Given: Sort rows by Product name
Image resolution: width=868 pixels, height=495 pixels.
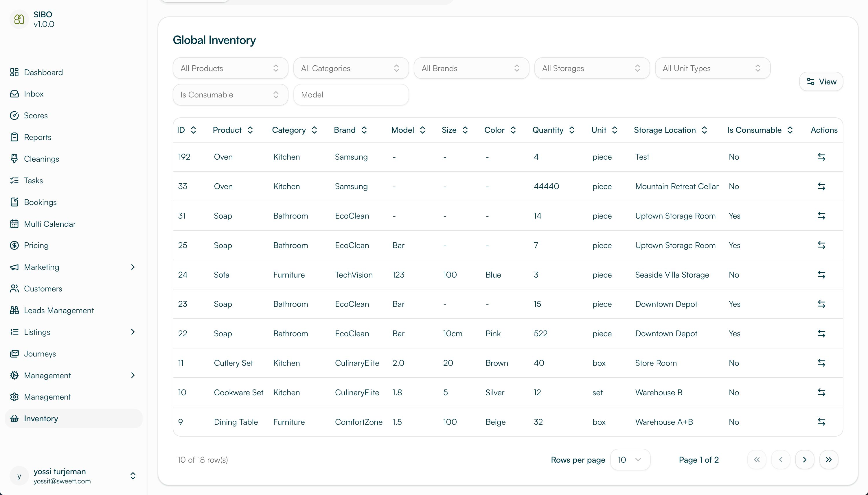Looking at the screenshot, I should [250, 130].
